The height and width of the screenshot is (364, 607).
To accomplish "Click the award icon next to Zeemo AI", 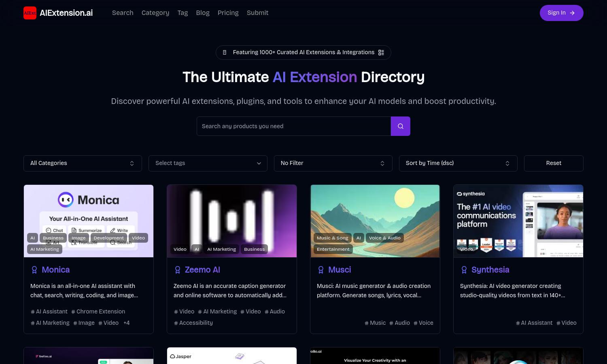I will [178, 270].
